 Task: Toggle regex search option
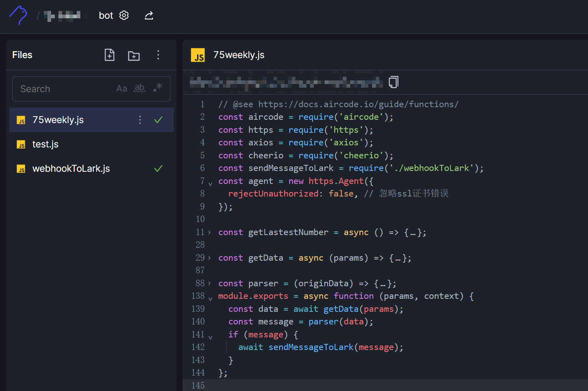[x=158, y=87]
